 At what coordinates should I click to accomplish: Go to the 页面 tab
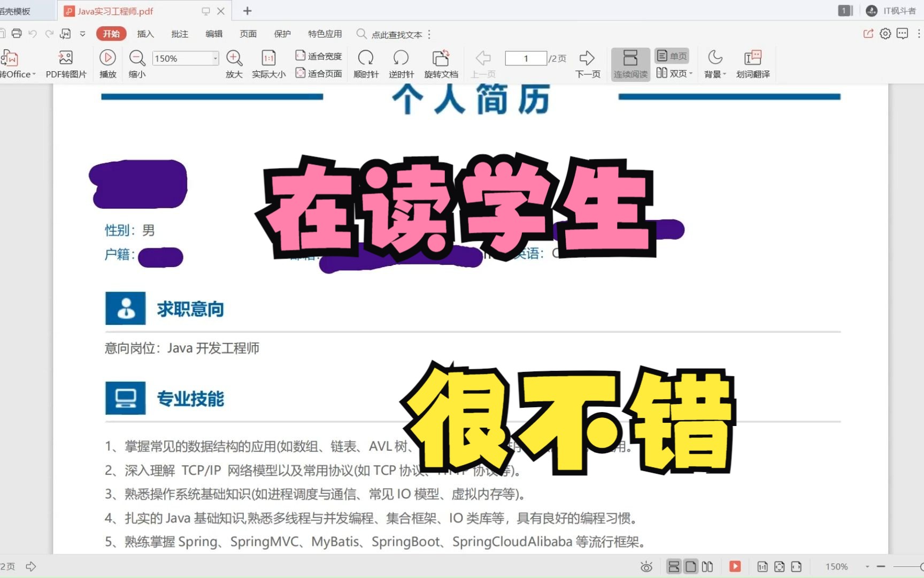pos(248,34)
